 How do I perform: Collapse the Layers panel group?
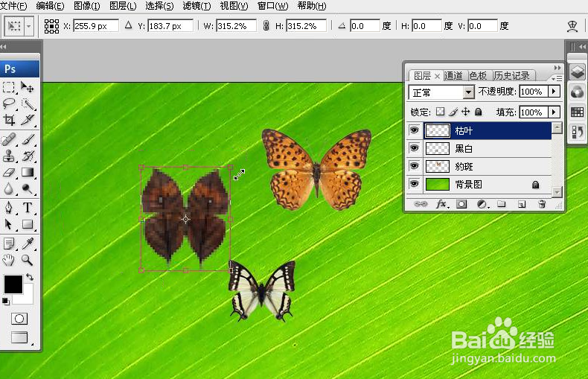click(x=557, y=68)
